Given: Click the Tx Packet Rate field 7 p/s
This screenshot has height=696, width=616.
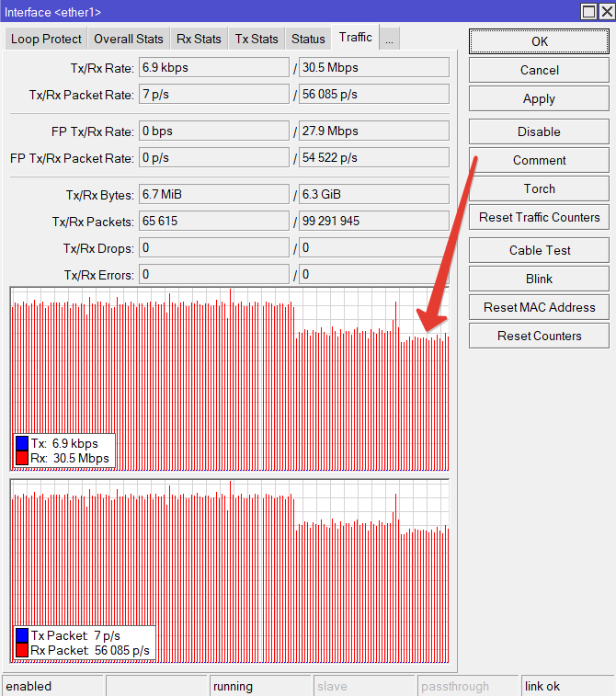Looking at the screenshot, I should point(214,94).
